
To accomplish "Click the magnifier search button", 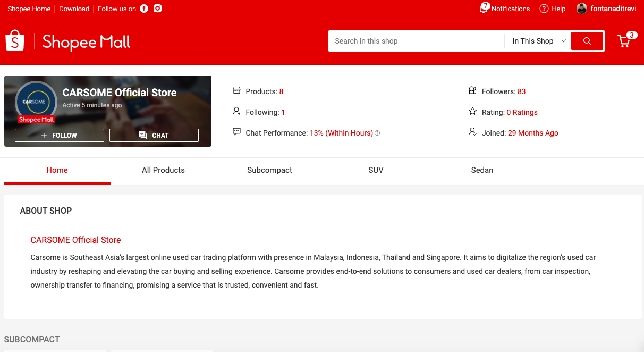I will coord(587,41).
